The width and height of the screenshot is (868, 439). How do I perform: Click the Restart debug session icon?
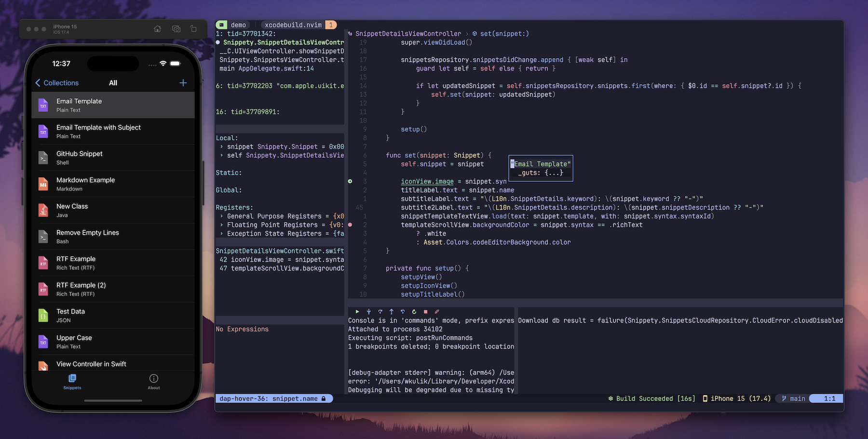coord(414,312)
